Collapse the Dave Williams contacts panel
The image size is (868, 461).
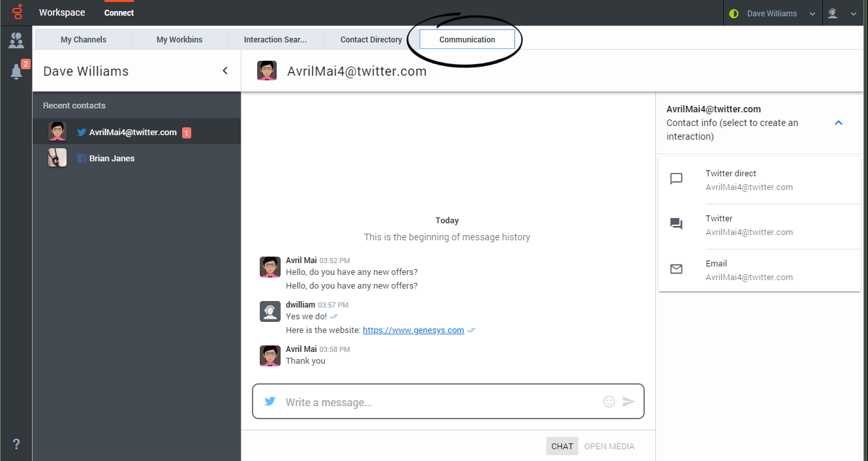pos(225,71)
